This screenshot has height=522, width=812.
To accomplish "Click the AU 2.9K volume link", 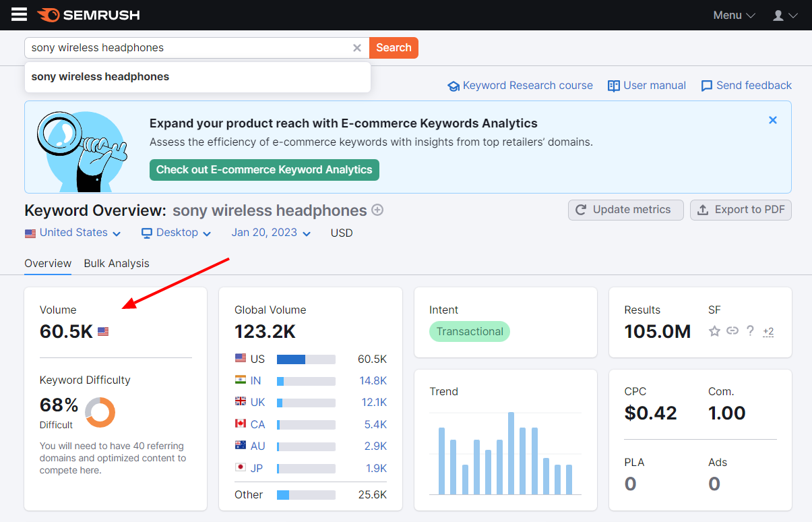I will coord(375,446).
